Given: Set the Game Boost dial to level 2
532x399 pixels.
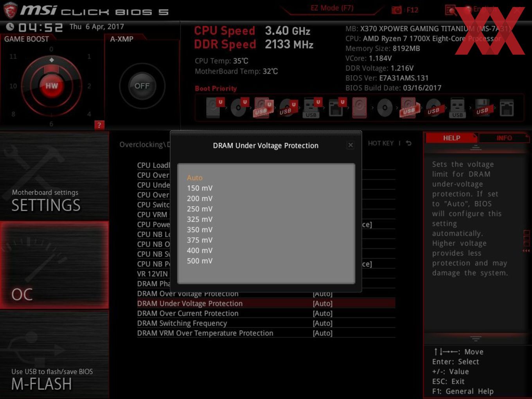Looking at the screenshot, I should coord(89,86).
